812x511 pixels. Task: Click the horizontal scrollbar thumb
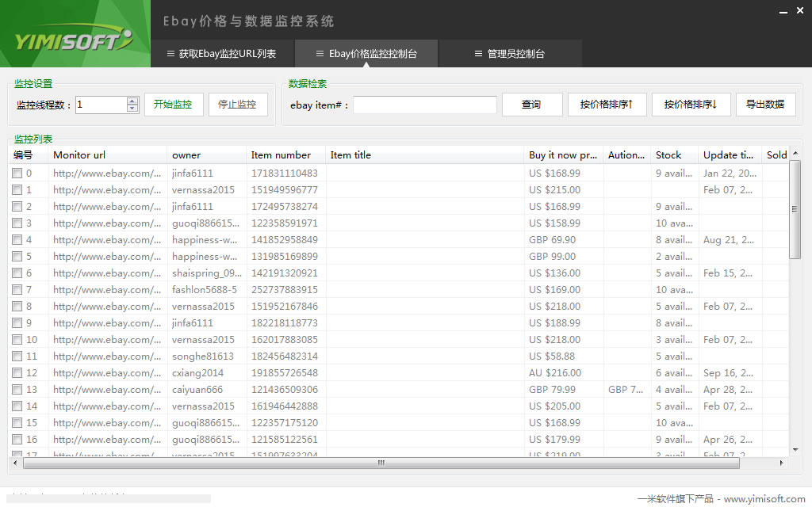click(x=381, y=463)
